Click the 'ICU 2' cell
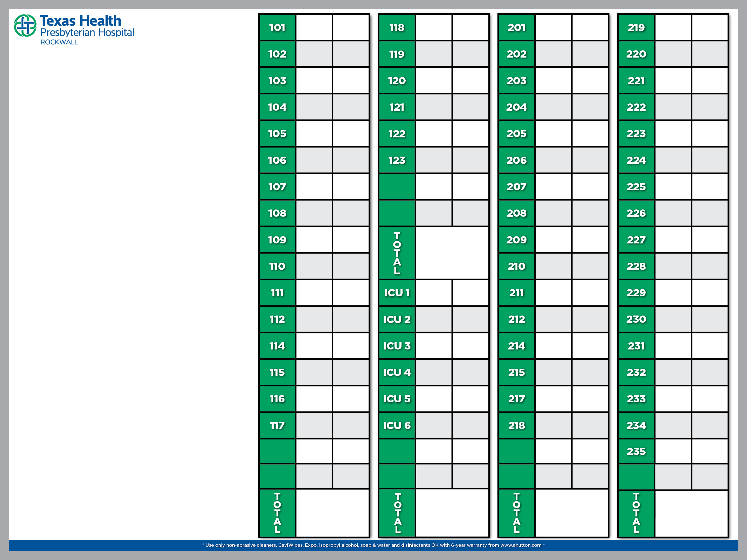Viewport: 747px width, 560px height. pos(397,319)
